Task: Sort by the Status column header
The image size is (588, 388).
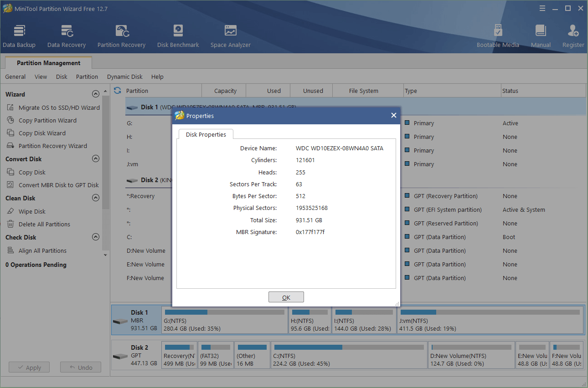Action: 543,91
